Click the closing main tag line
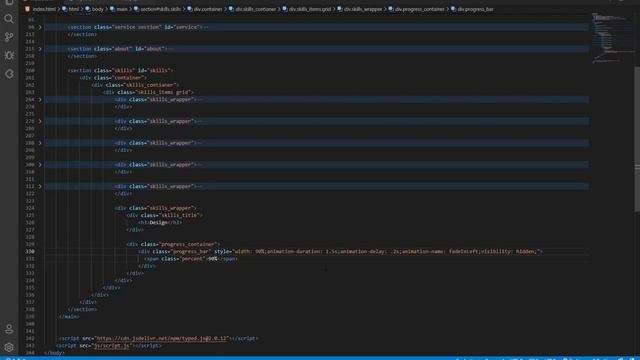 pos(69,316)
